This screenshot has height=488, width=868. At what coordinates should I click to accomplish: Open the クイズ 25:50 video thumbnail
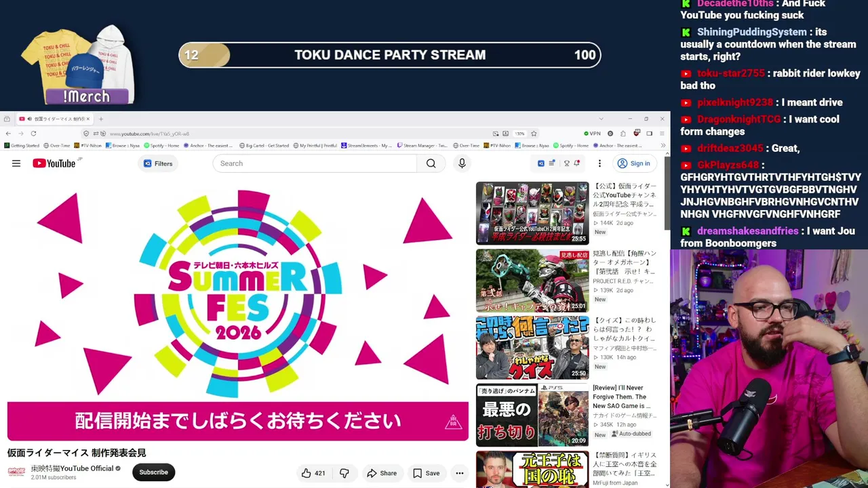pos(532,347)
